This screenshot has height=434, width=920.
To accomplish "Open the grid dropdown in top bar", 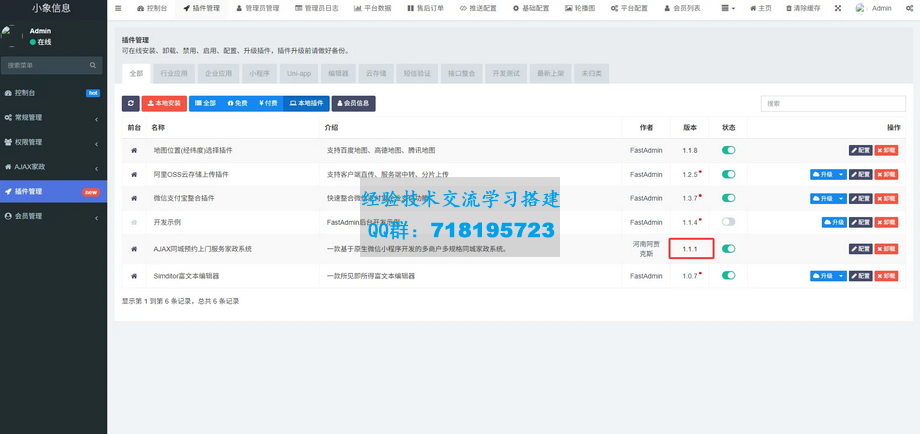I will [x=728, y=9].
